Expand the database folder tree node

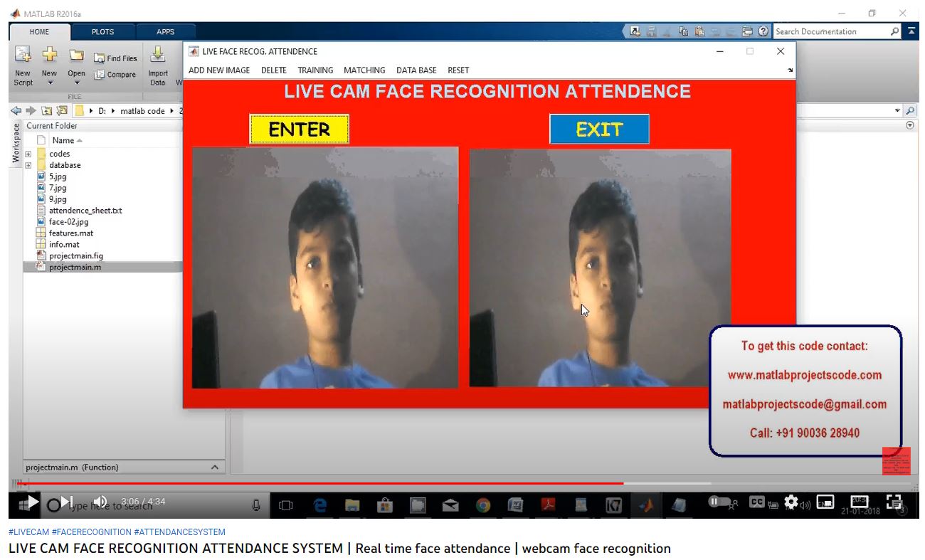point(28,165)
